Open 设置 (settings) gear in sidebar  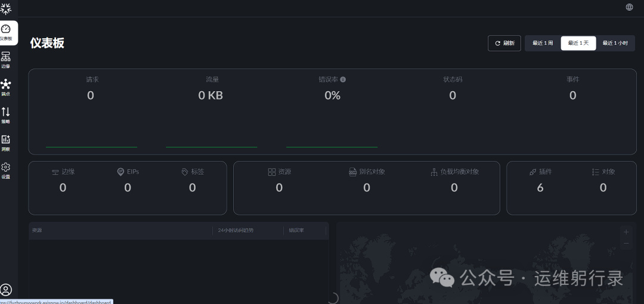click(x=6, y=170)
